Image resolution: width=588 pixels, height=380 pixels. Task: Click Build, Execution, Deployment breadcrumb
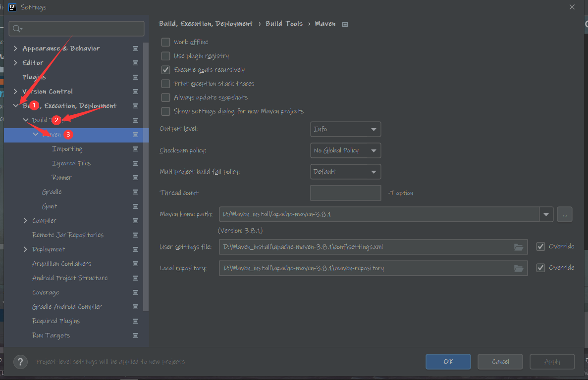coord(206,24)
